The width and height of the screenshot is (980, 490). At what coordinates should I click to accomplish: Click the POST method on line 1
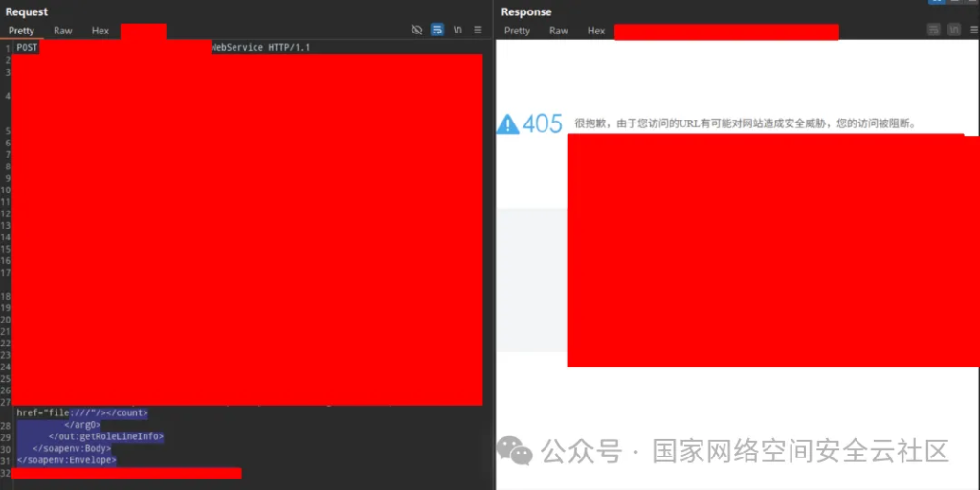pos(27,47)
